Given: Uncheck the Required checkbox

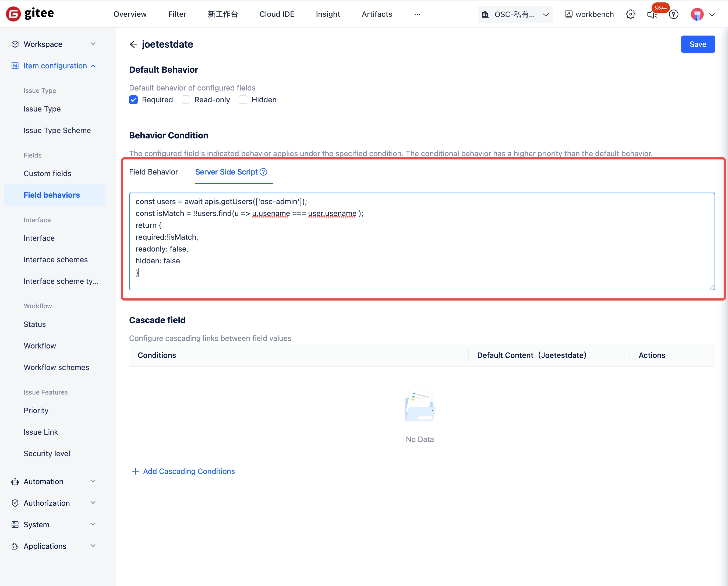Looking at the screenshot, I should tap(133, 100).
